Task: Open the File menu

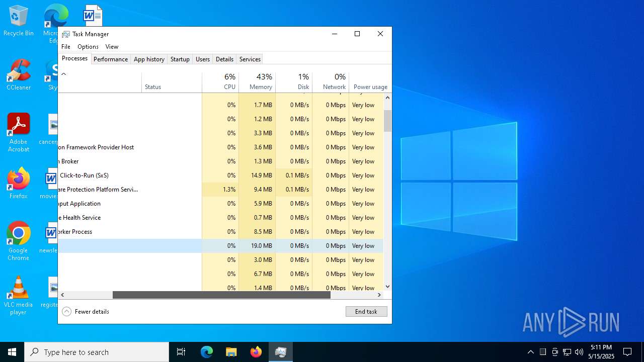Action: pyautogui.click(x=66, y=47)
